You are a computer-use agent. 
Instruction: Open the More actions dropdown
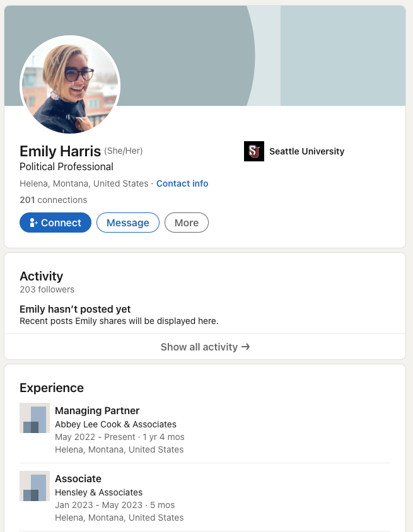[186, 223]
